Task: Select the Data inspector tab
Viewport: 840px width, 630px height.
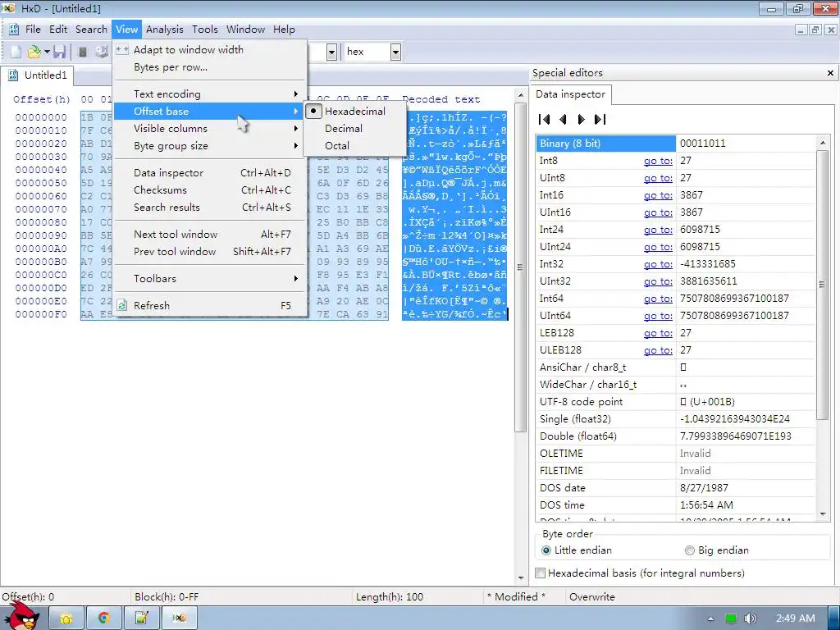Action: point(571,94)
